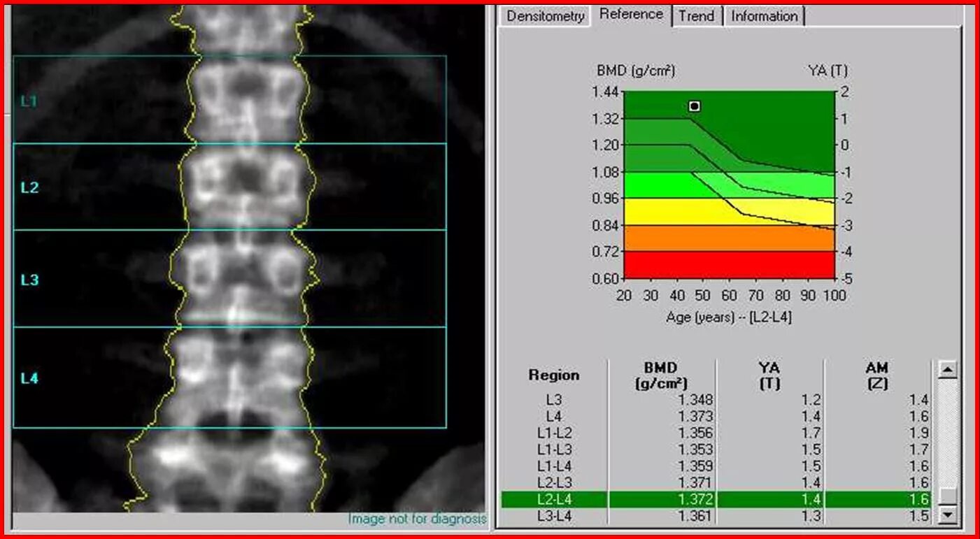Click the patient data marker on reference chart
Image resolution: width=980 pixels, height=539 pixels.
tap(694, 106)
